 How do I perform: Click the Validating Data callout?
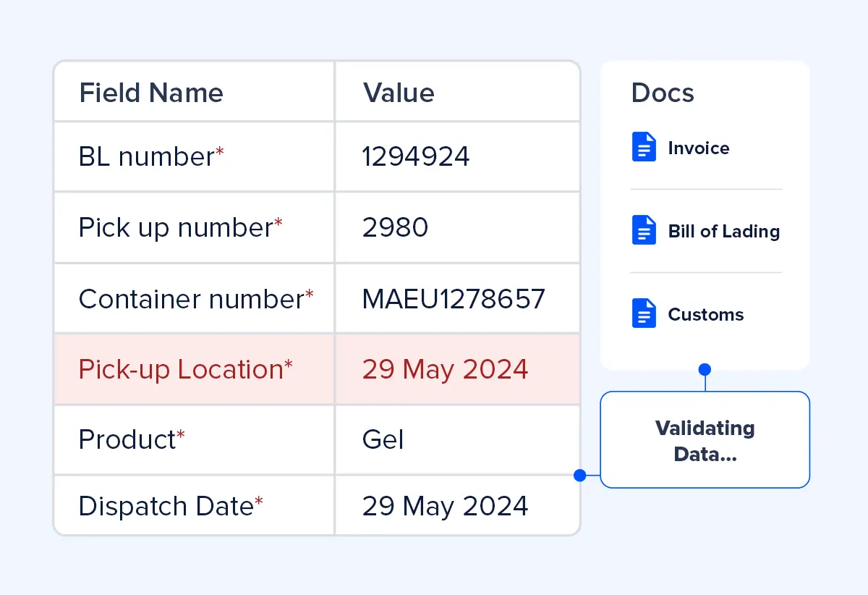(x=705, y=440)
